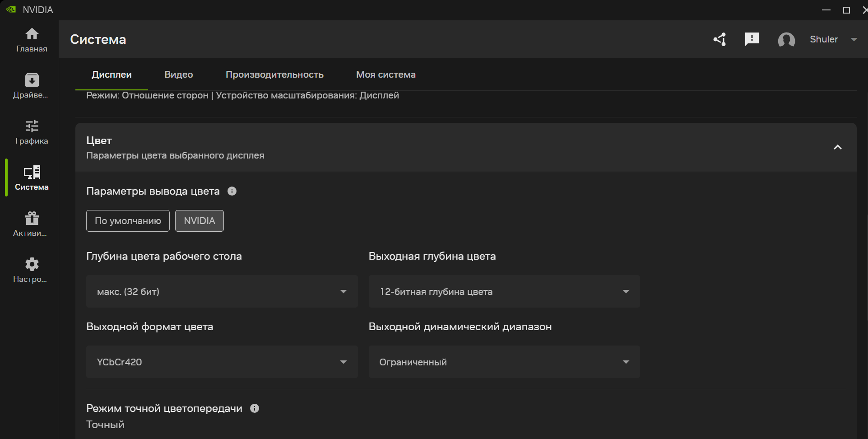Open the Настройки gear icon
Viewport: 868px width, 439px height.
coord(32,264)
